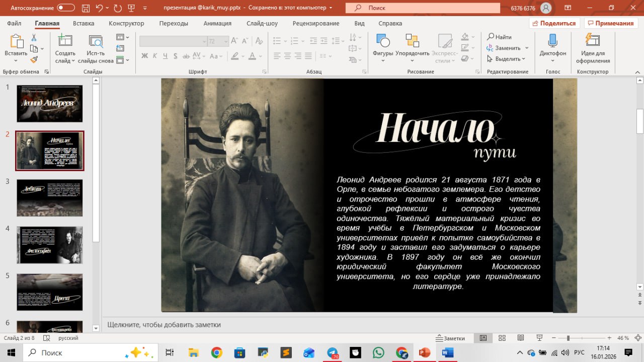Toggle strikethrough formatting
This screenshot has width=644, height=362.
pos(186,56)
